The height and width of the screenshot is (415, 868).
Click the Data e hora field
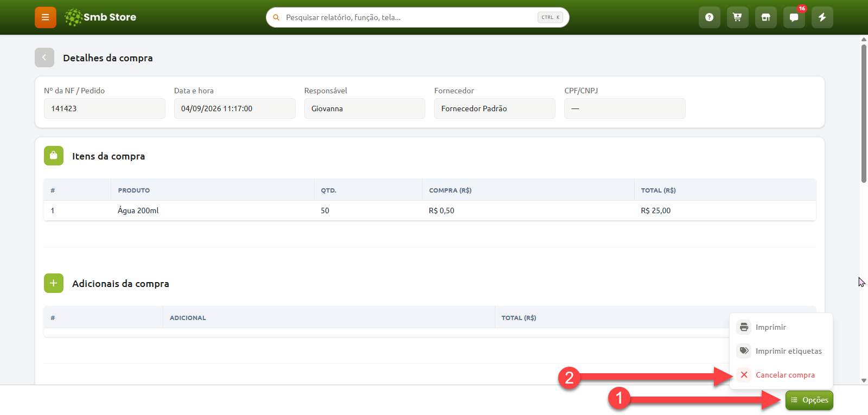[235, 108]
